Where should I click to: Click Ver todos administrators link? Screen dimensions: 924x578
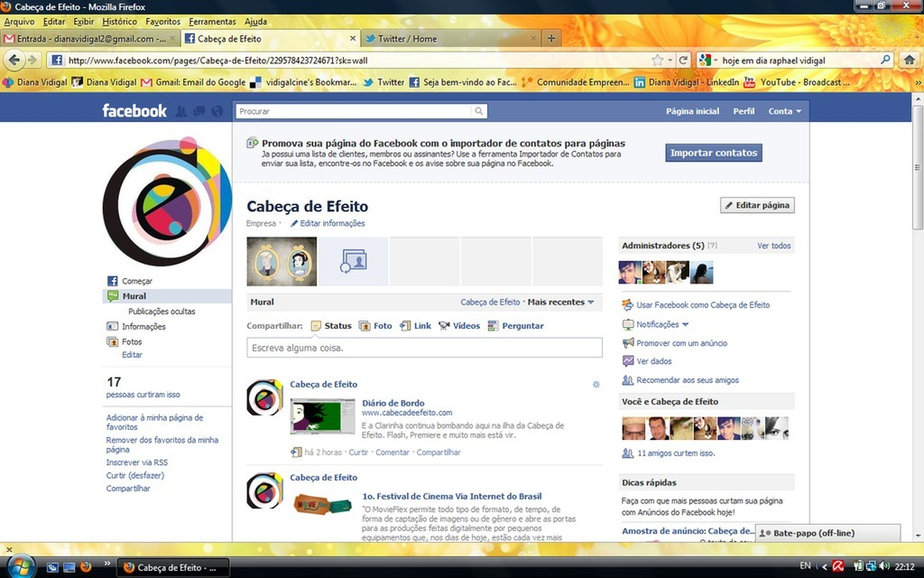point(774,246)
